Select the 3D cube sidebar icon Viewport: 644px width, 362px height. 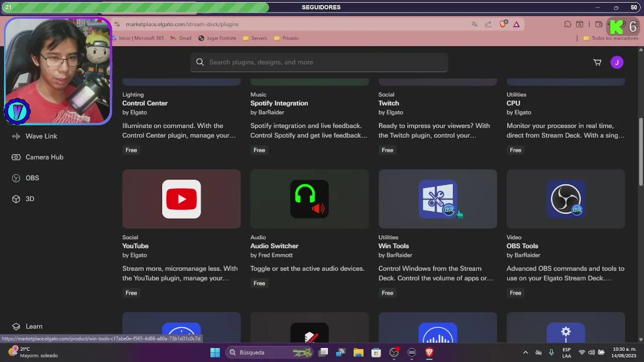tap(16, 199)
